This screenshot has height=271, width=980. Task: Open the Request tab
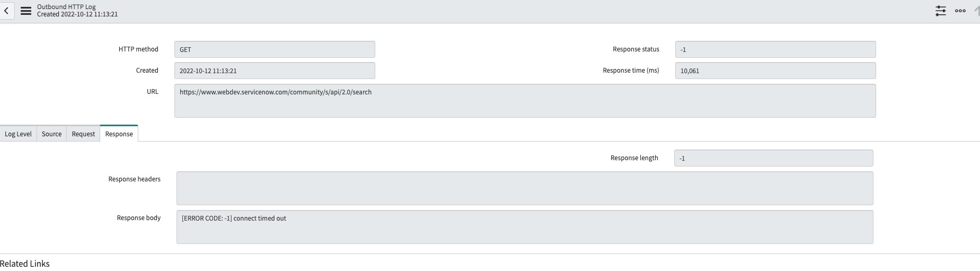coord(83,134)
